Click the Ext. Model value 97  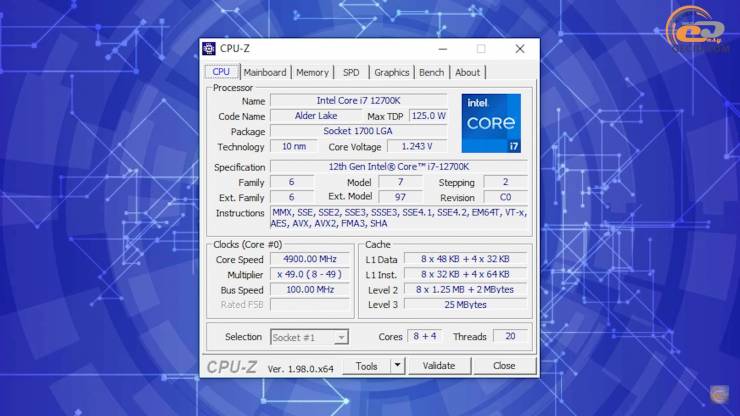(x=400, y=197)
